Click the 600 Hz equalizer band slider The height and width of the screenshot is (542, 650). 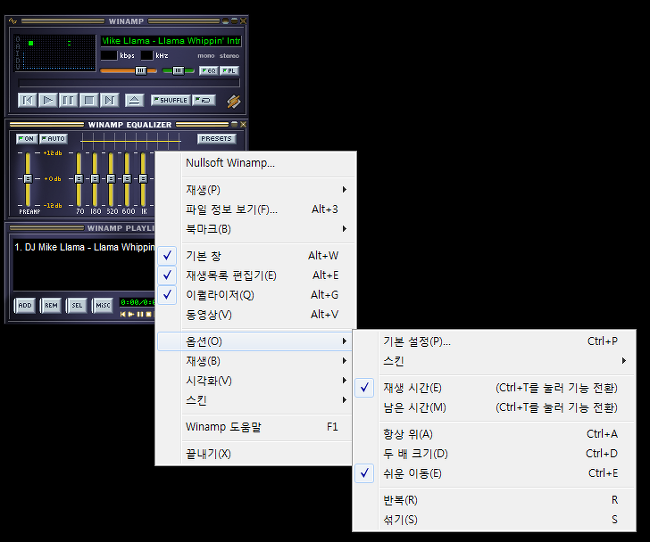point(127,179)
